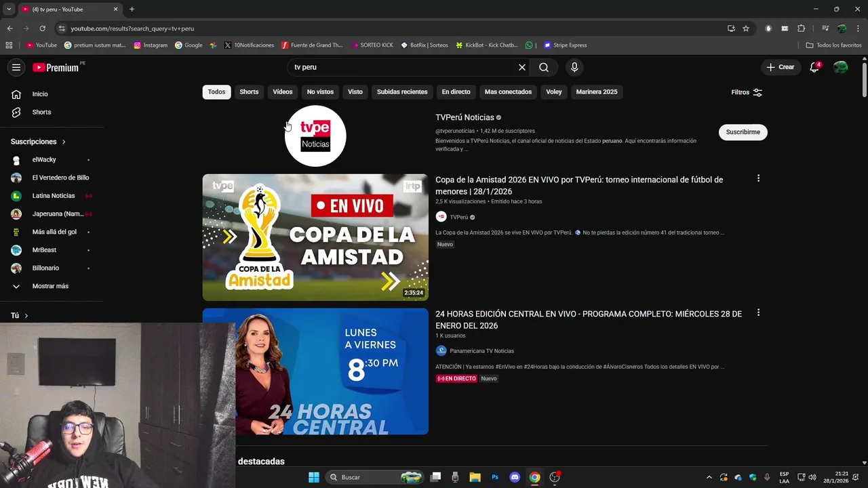This screenshot has width=868, height=488.
Task: Open the Panamericana TV Noticias channel link
Action: click(481, 351)
